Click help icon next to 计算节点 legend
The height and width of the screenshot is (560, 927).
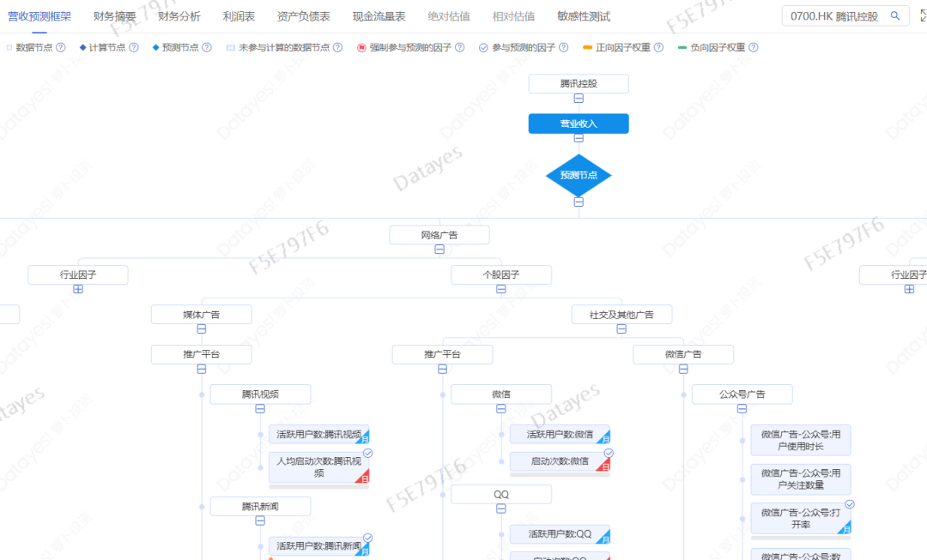point(133,48)
